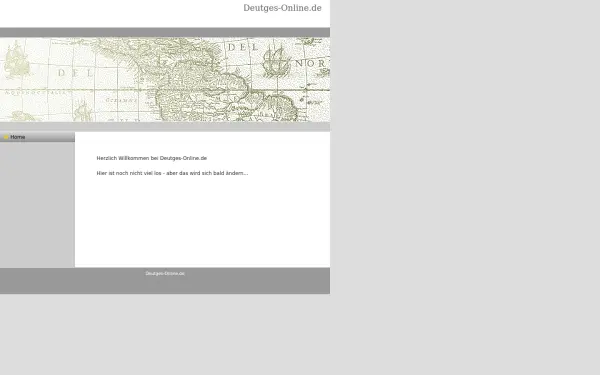Click the yellow star icon beside Home

pos(6,137)
